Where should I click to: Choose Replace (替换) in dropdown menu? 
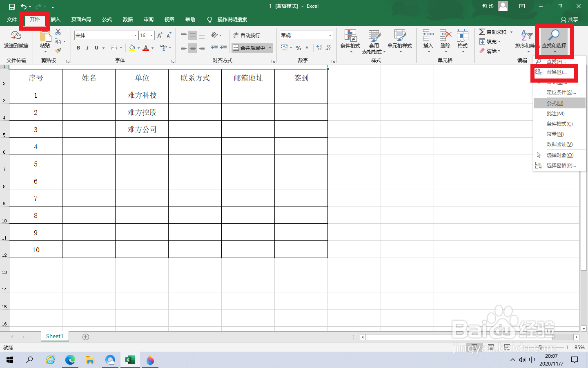[559, 72]
